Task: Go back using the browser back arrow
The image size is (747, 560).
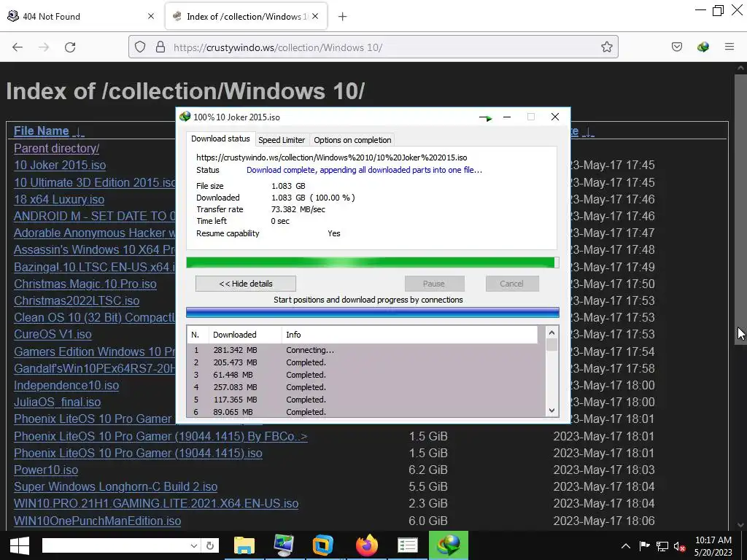Action: (x=18, y=47)
